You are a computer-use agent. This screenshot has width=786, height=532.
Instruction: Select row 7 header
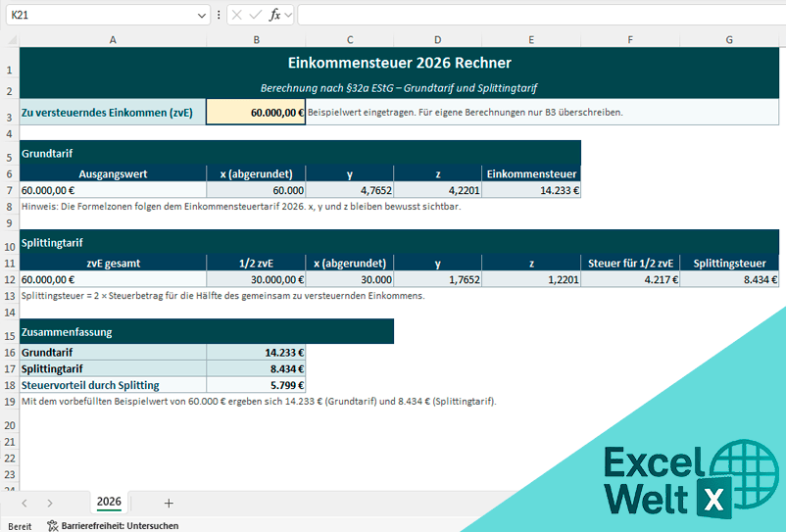tap(10, 191)
